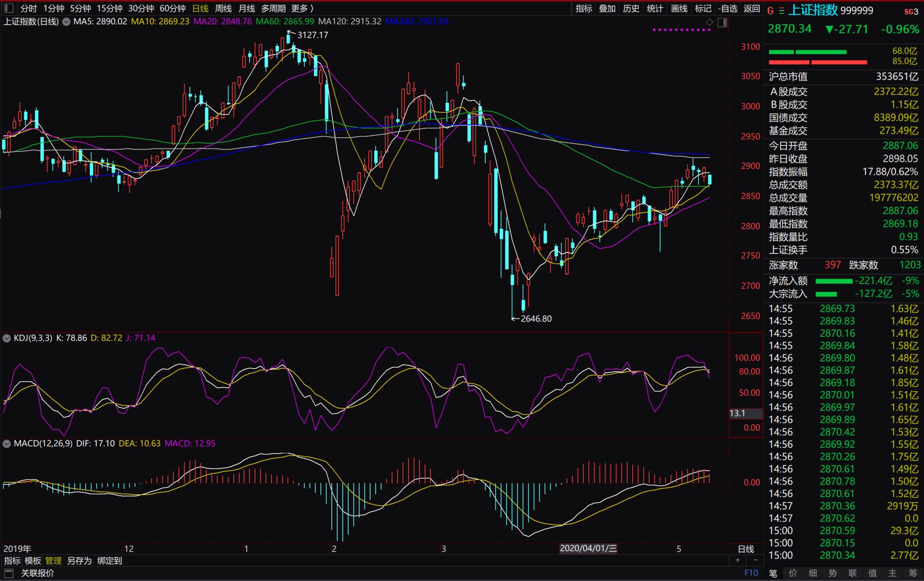This screenshot has height=581, width=924.
Task: Click the 2646.80 low price marker
Action: [536, 319]
